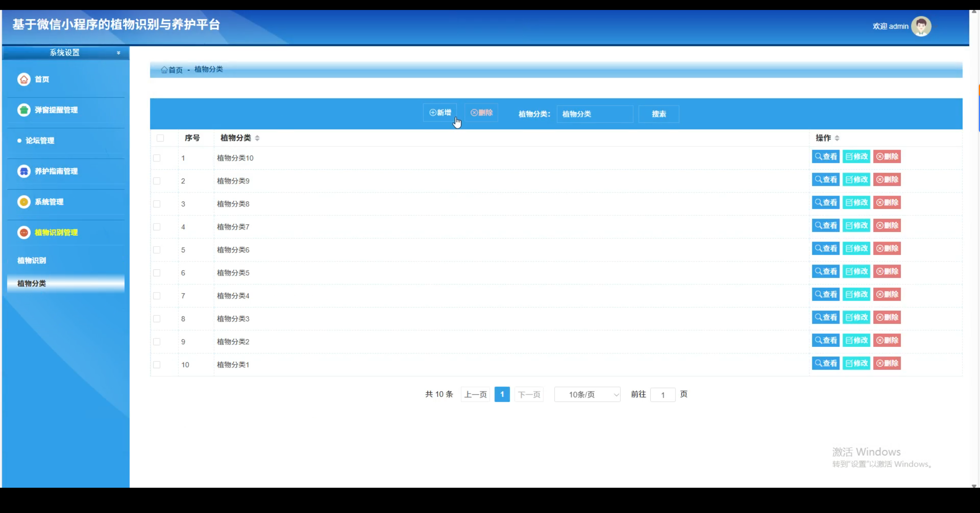The image size is (980, 513).
Task: Click 查看 for 植物分类10 row
Action: pos(825,157)
